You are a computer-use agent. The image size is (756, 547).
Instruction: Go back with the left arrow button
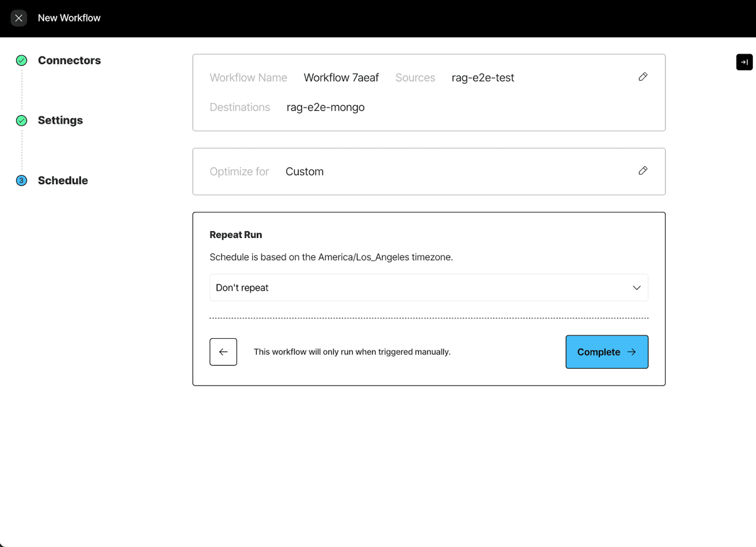tap(223, 352)
